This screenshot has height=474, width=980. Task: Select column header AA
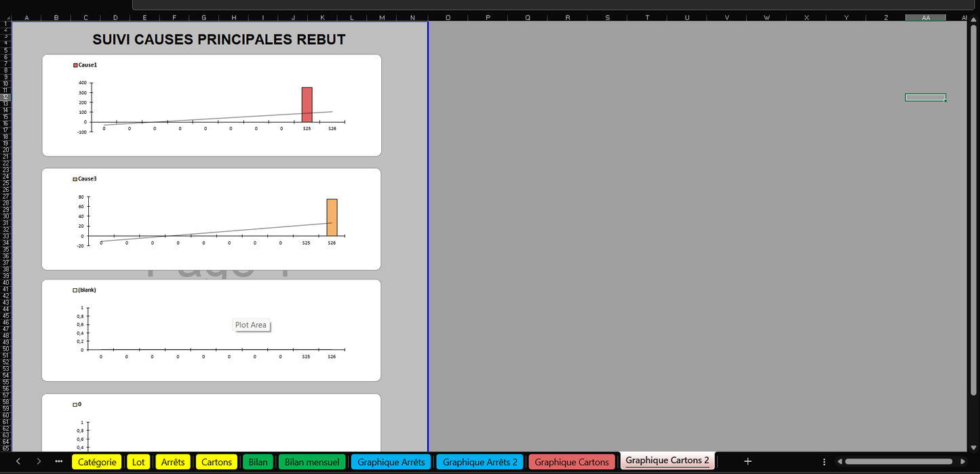click(x=925, y=18)
